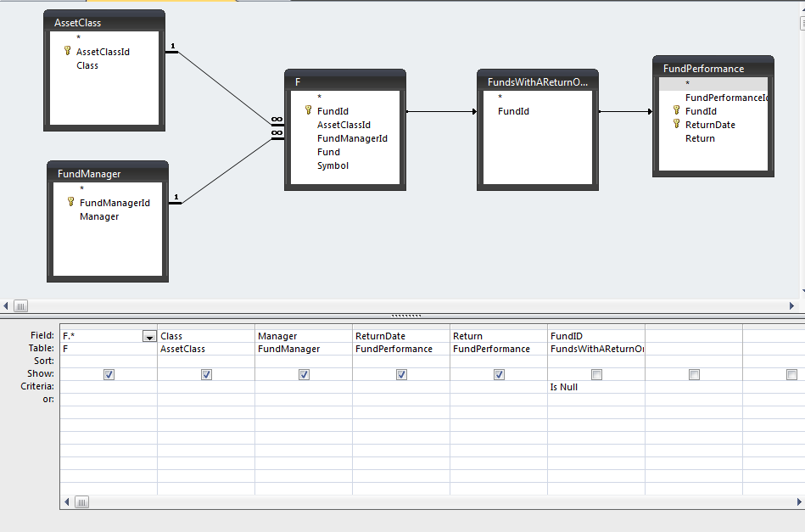The height and width of the screenshot is (532, 805).
Task: Select the F table title bar
Action: (345, 81)
